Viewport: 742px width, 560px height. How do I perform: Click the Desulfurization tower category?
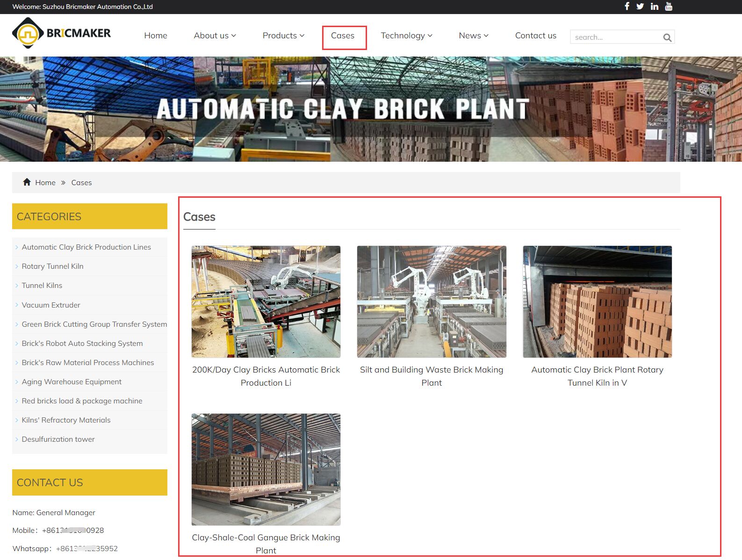tap(58, 439)
